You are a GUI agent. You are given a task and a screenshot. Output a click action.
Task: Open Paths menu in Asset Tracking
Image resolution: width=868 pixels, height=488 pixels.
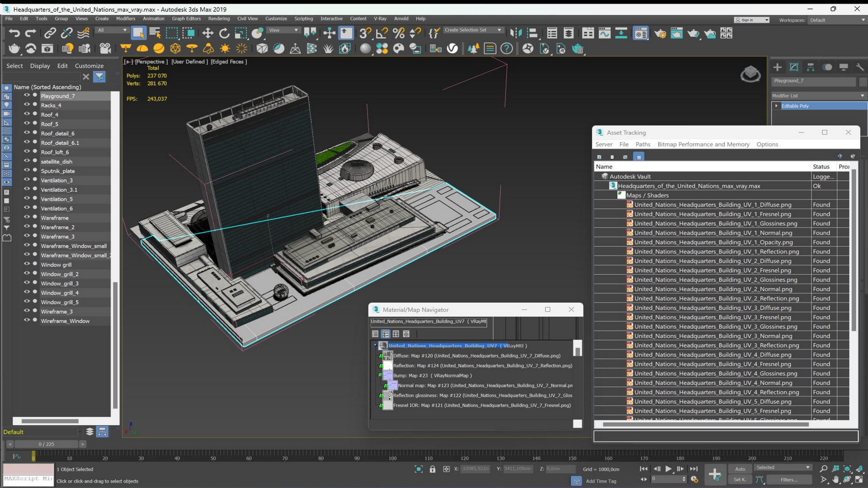pos(642,144)
